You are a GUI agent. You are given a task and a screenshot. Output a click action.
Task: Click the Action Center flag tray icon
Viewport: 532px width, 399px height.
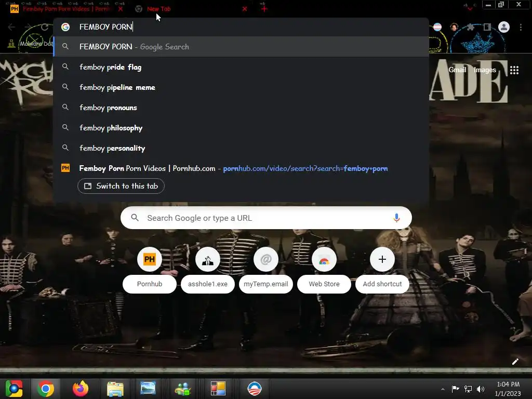(455, 389)
